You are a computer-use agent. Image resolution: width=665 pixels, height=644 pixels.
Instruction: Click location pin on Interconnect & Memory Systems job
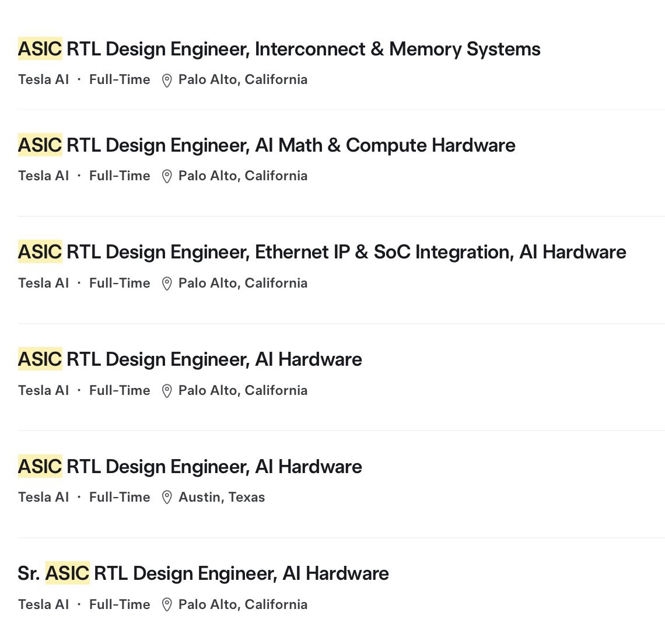tap(167, 80)
